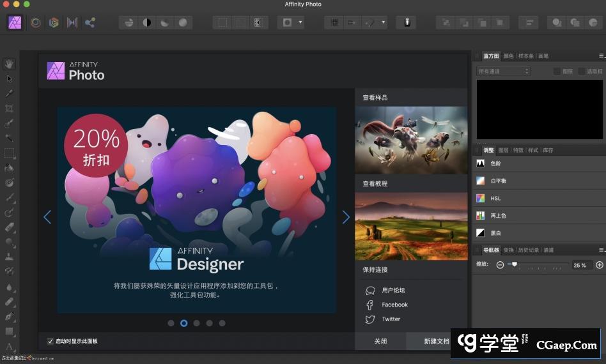Click the navigator zoom slider handle
606x364 pixels.
pos(514,264)
